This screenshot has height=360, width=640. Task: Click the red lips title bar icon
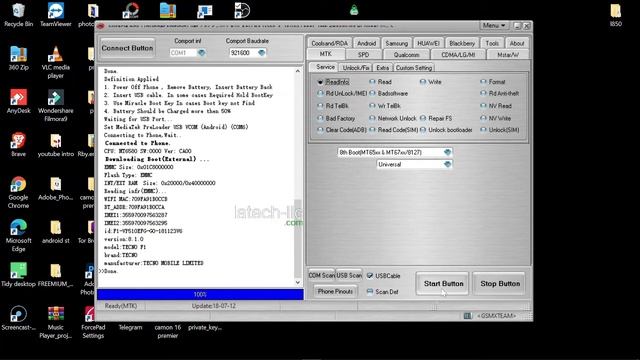(100, 26)
